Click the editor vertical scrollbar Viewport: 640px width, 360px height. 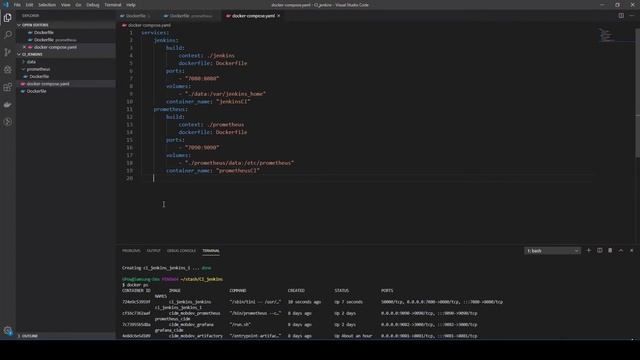pos(637,92)
